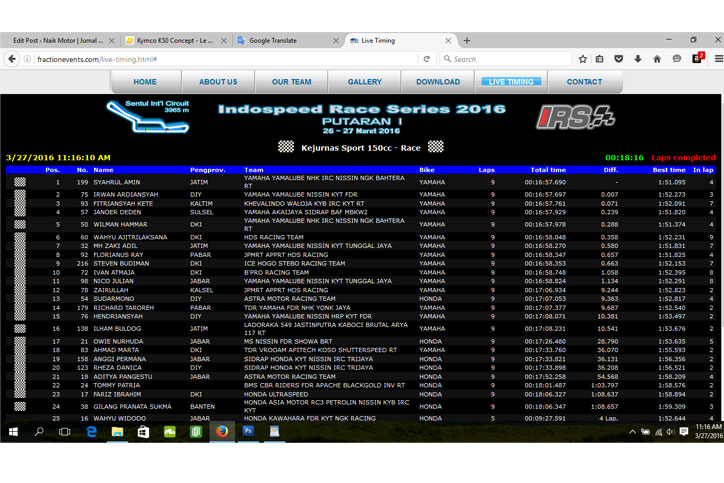Viewport: 724px width, 483px height.
Task: Reload the page with the refresh icon
Action: 427,59
